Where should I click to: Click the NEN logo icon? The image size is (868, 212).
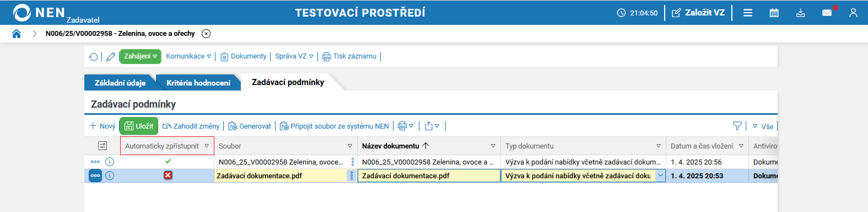point(22,13)
